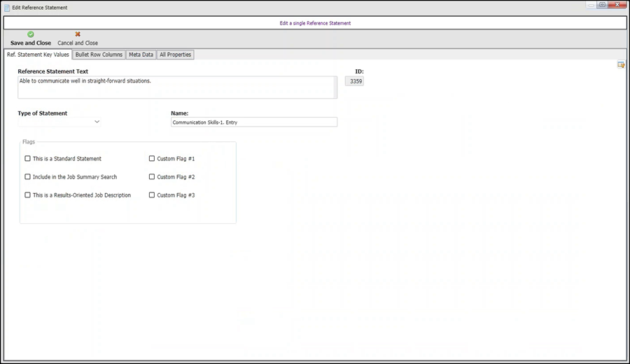The image size is (630, 364).
Task: Enable Include in the Job Summary Search
Action: tap(27, 176)
